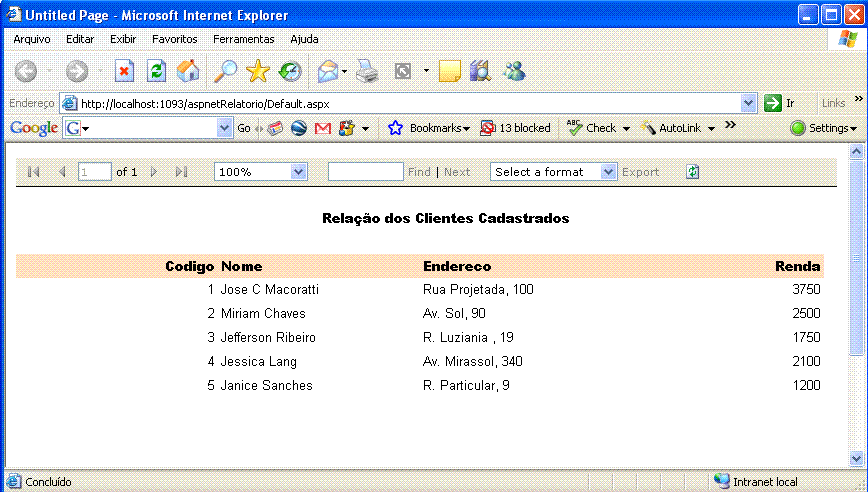Open the Ajuda menu
This screenshot has height=492, width=868.
coord(304,39)
